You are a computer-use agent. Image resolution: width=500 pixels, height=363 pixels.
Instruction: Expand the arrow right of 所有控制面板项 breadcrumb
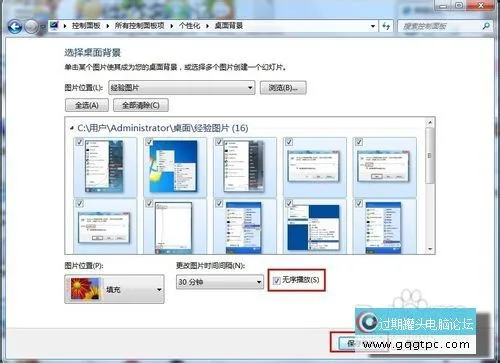[172, 26]
